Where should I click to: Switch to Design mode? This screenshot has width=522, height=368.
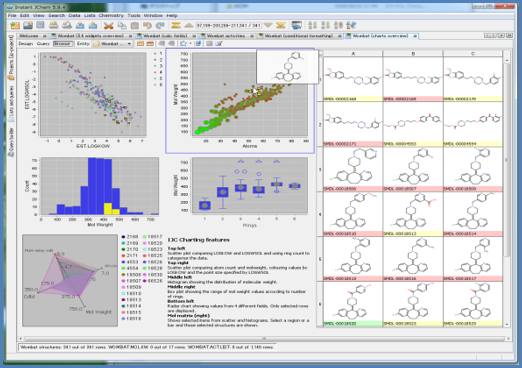click(25, 44)
